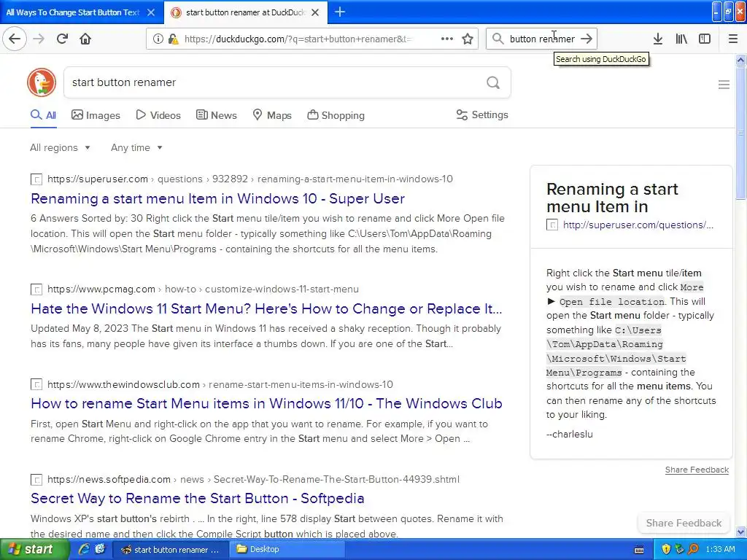
Task: Click the DuckDuckGo logo
Action: point(42,82)
